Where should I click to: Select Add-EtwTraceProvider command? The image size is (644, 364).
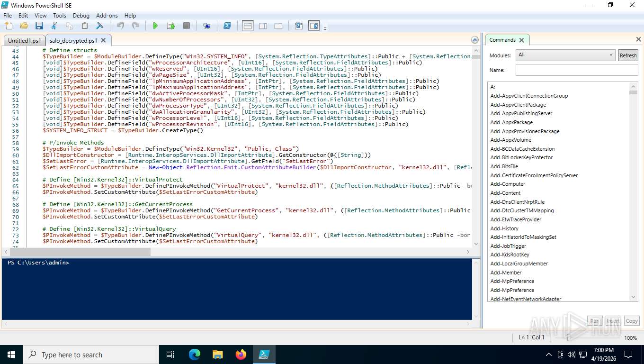[516, 219]
